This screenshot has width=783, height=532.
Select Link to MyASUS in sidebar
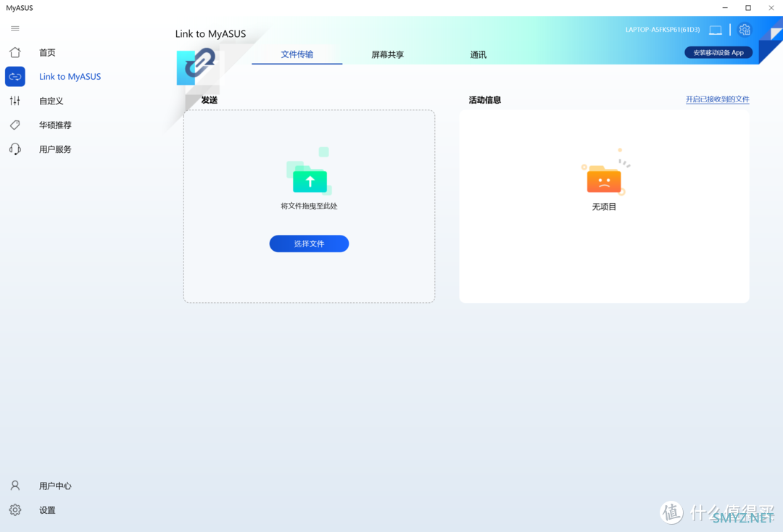coord(70,76)
